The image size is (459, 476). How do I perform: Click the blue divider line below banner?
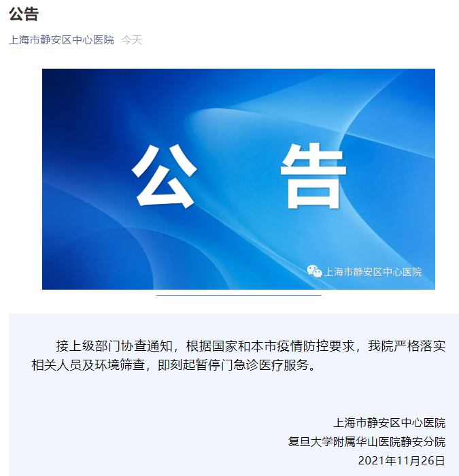point(238,295)
